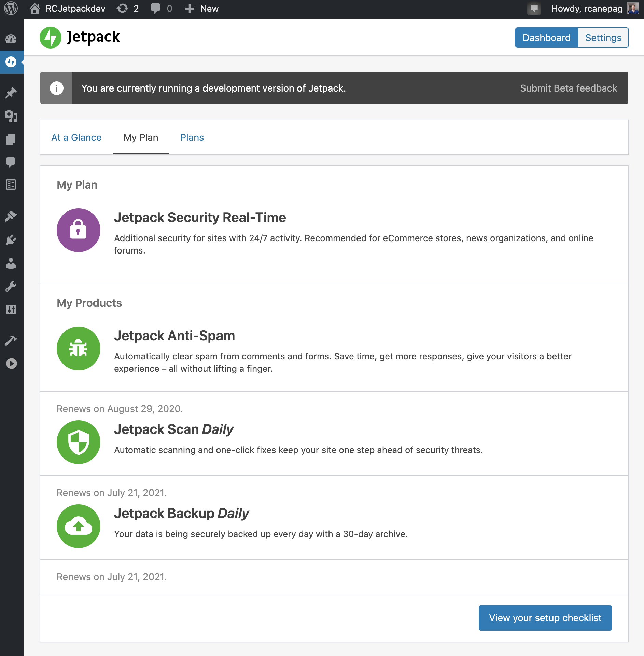Click Jetpack Backup Daily heading
644x656 pixels.
(x=182, y=514)
